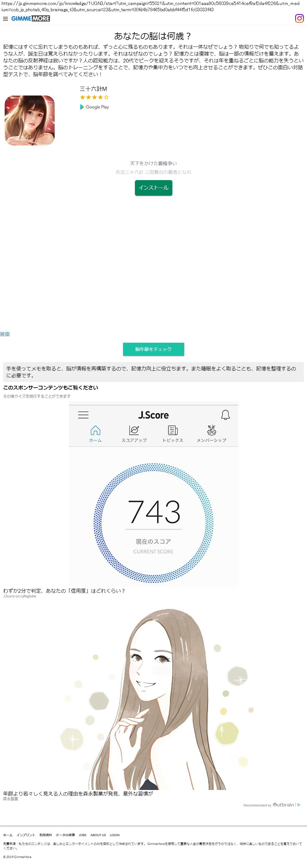Screen dimensions: 307x868
Task: Open the データの保護 footer link
Action: (x=65, y=835)
